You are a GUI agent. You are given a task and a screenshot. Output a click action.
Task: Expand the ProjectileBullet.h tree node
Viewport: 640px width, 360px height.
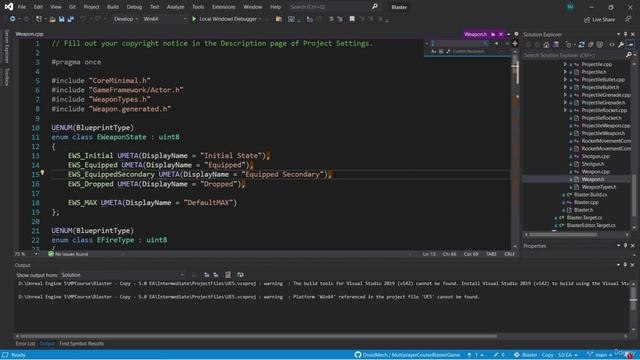(x=565, y=87)
